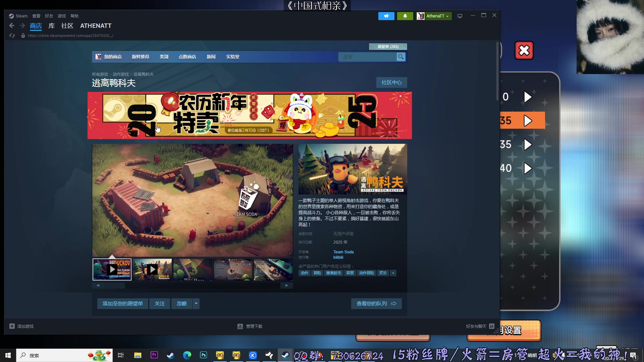Click 添加游戏 plus icon

click(12, 326)
